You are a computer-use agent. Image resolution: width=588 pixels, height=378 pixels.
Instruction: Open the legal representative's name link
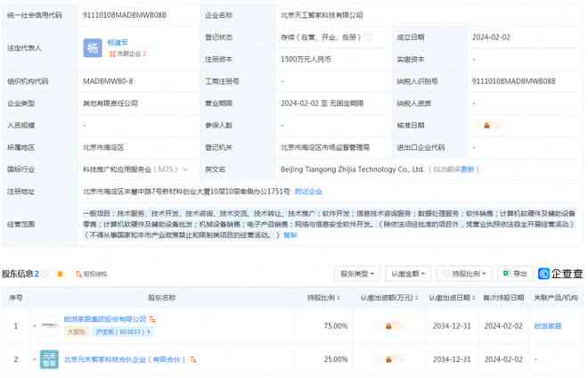tap(118, 43)
